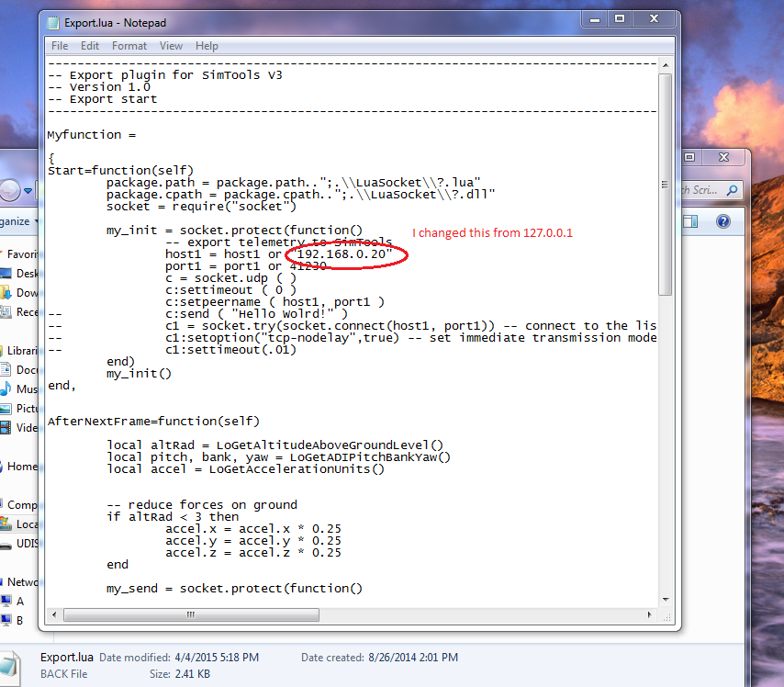
Task: Click the Export.lua file icon in details pane
Action: coord(10,668)
